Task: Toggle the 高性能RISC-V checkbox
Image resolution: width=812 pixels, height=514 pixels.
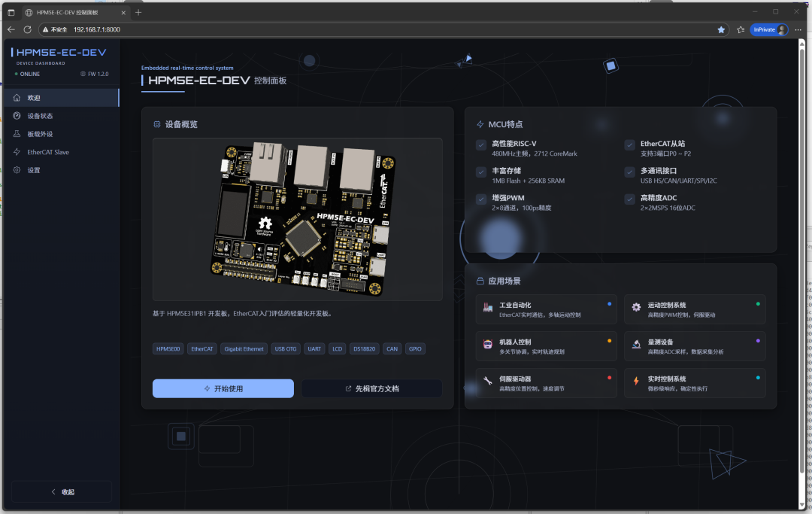Action: coord(481,144)
